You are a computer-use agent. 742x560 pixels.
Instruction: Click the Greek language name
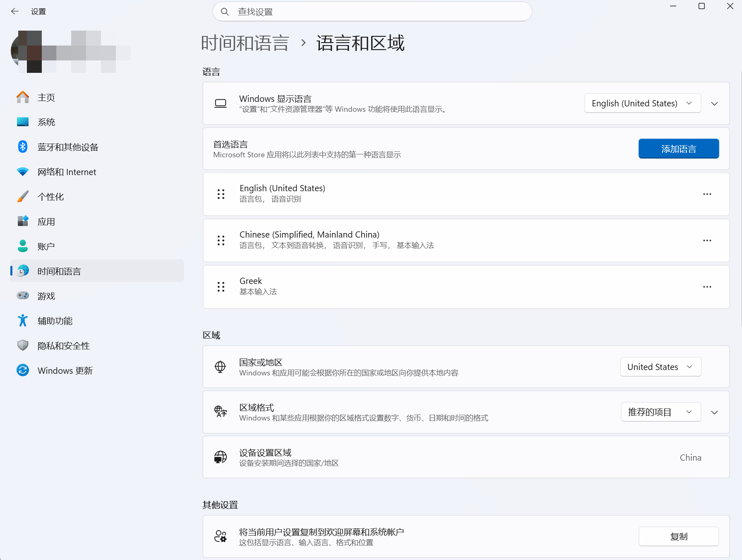(251, 281)
